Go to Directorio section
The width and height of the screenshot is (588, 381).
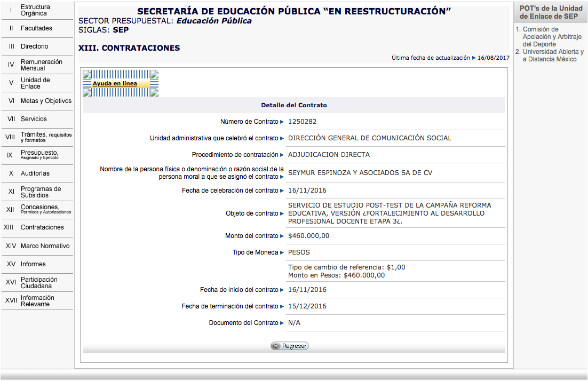34,46
